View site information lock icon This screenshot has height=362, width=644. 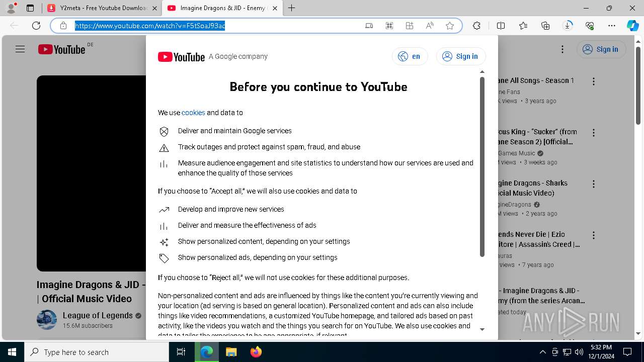coord(63,26)
